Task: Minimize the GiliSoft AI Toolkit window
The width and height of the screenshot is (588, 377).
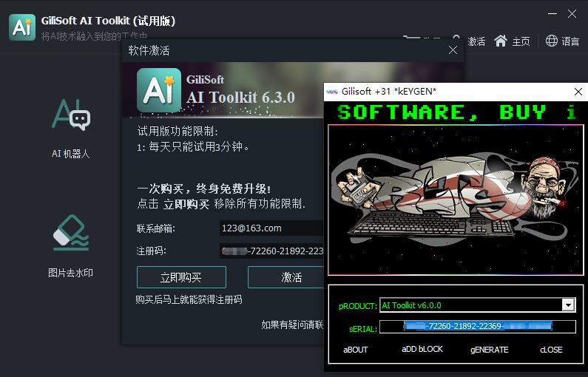Action: 552,14
